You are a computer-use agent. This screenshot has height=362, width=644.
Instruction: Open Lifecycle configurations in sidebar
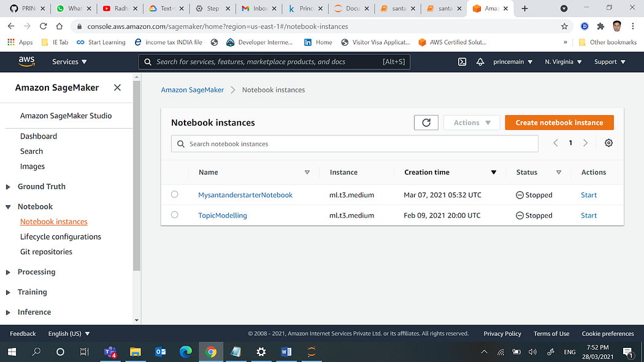pyautogui.click(x=60, y=236)
